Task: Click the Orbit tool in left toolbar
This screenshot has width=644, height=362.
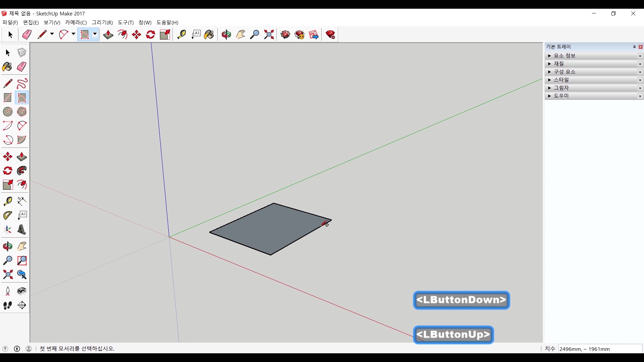Action: tap(7, 246)
